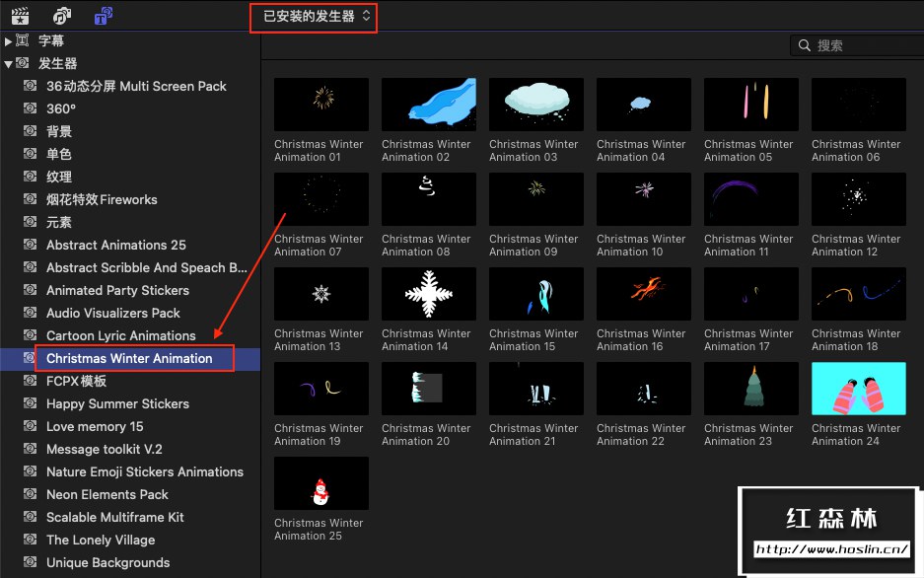Image resolution: width=924 pixels, height=578 pixels.
Task: Open the Photos and Audio sidebar icon
Action: 62,16
